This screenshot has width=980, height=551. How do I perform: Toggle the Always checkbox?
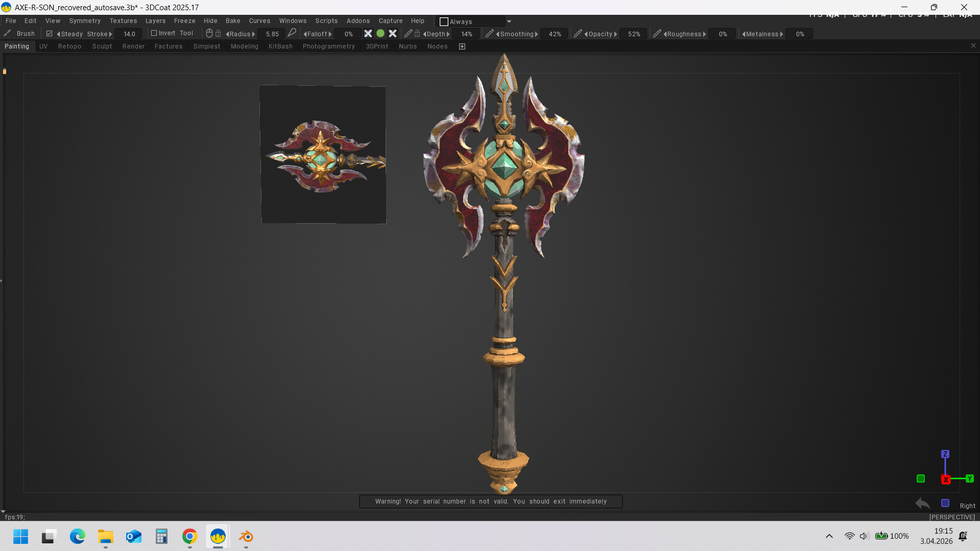pos(444,21)
